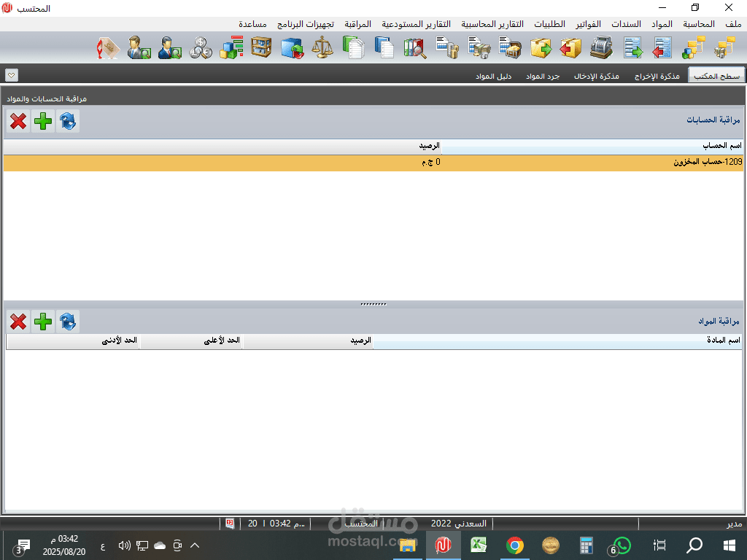Screen dimensions: 747x560
Task: Click the list with green arrow icon
Action: pos(632,48)
